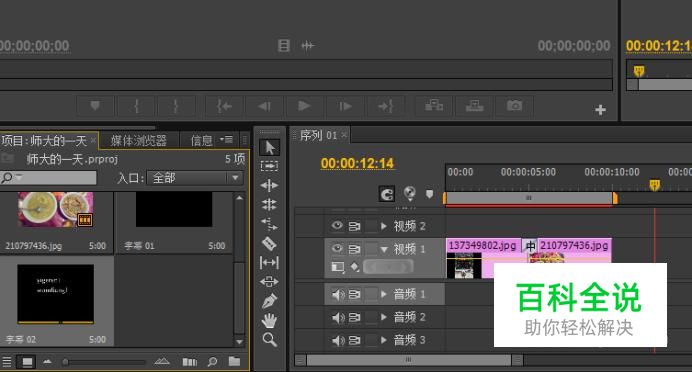Image resolution: width=692 pixels, height=372 pixels.
Task: Go to Out point in source monitor
Action: [x=385, y=106]
